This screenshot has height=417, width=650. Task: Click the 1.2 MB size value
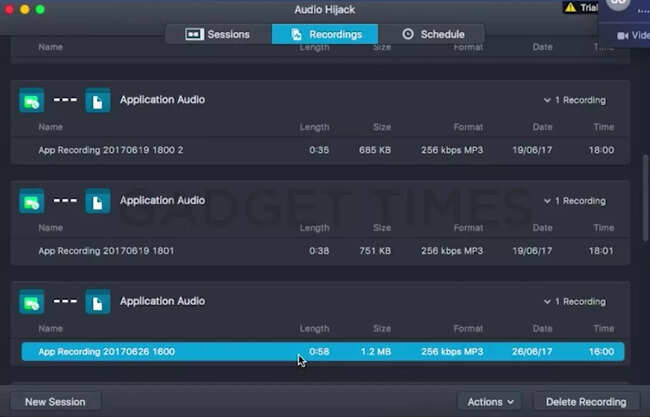(x=376, y=352)
